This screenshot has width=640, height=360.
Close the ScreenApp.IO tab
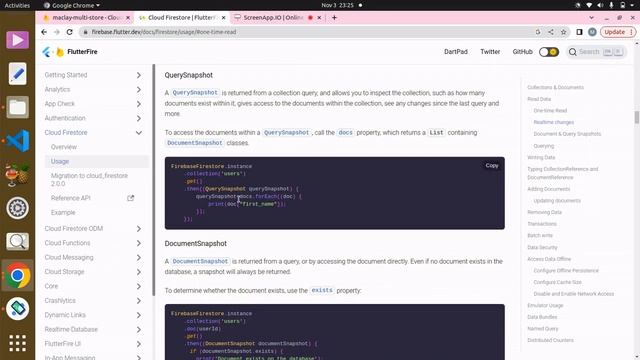point(319,18)
